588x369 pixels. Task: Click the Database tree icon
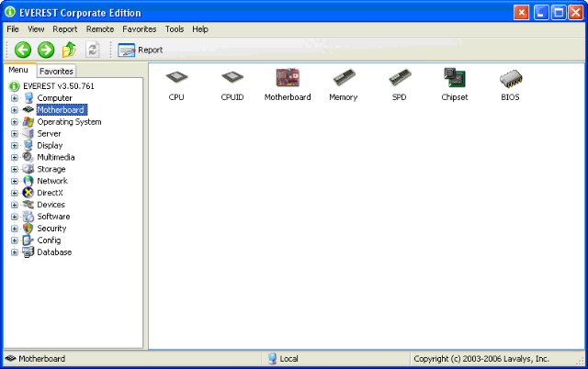pyautogui.click(x=28, y=252)
